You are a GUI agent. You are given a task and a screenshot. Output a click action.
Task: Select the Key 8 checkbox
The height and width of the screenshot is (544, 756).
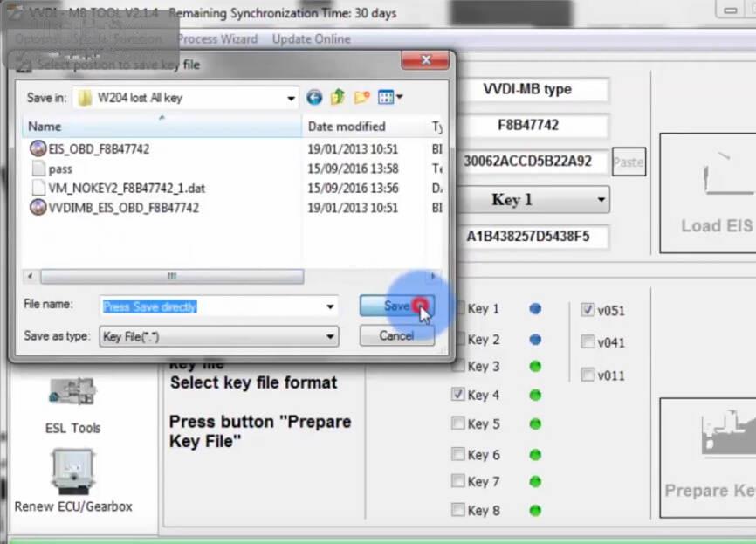pyautogui.click(x=458, y=510)
